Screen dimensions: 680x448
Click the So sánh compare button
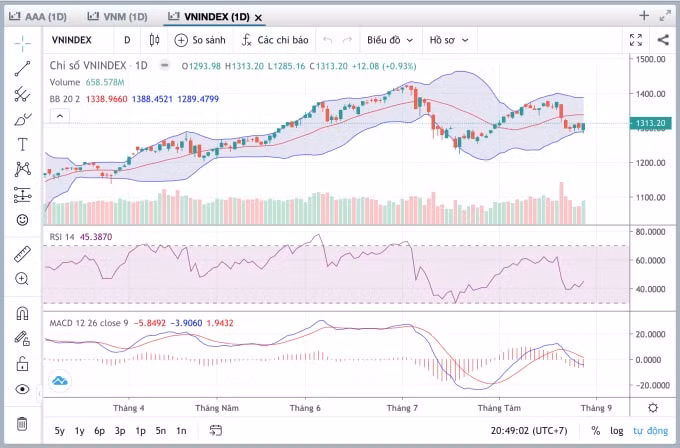coord(200,40)
